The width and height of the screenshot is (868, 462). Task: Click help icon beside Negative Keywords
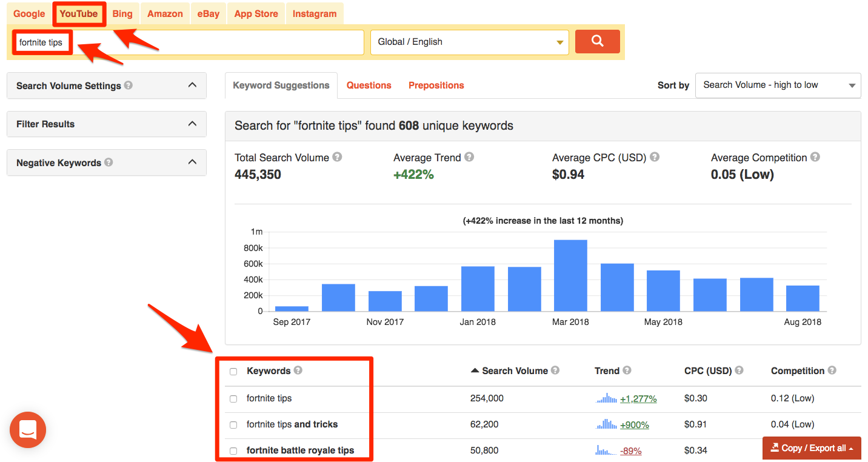coord(109,162)
